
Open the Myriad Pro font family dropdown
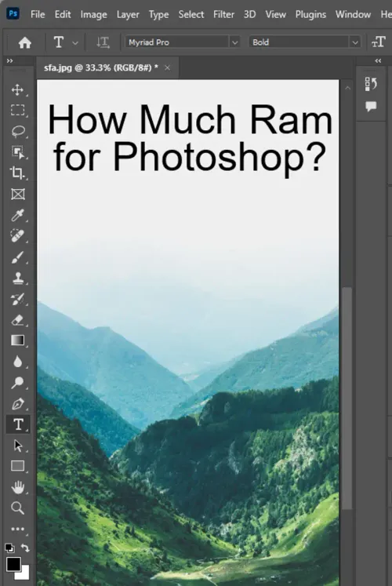[x=235, y=42]
